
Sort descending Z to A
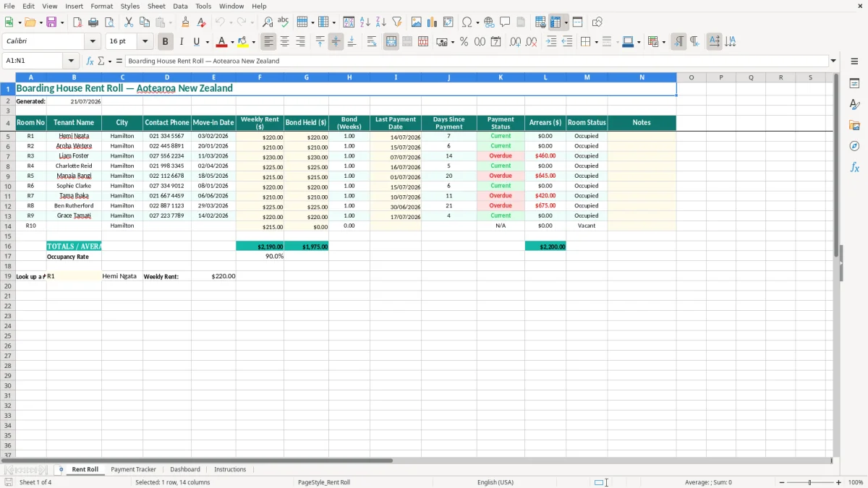coord(381,22)
